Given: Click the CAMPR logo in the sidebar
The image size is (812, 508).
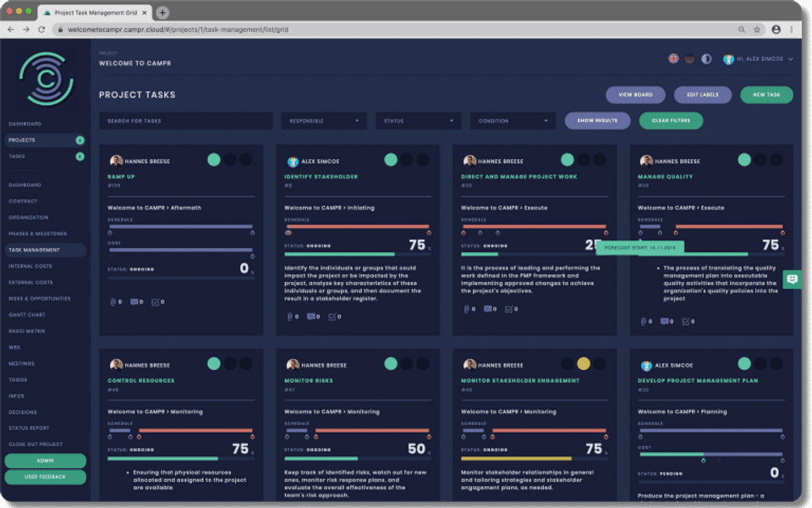Looking at the screenshot, I should (46, 79).
